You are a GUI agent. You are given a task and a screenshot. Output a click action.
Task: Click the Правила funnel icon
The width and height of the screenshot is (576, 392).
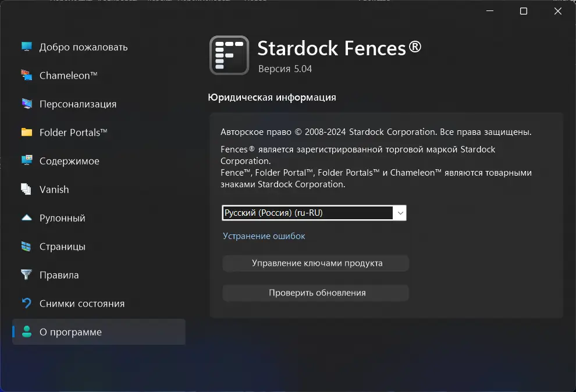click(x=26, y=275)
